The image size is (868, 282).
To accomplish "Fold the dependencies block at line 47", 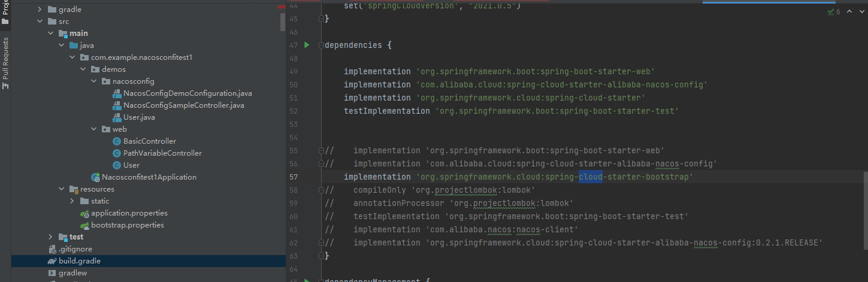I will click(x=321, y=45).
